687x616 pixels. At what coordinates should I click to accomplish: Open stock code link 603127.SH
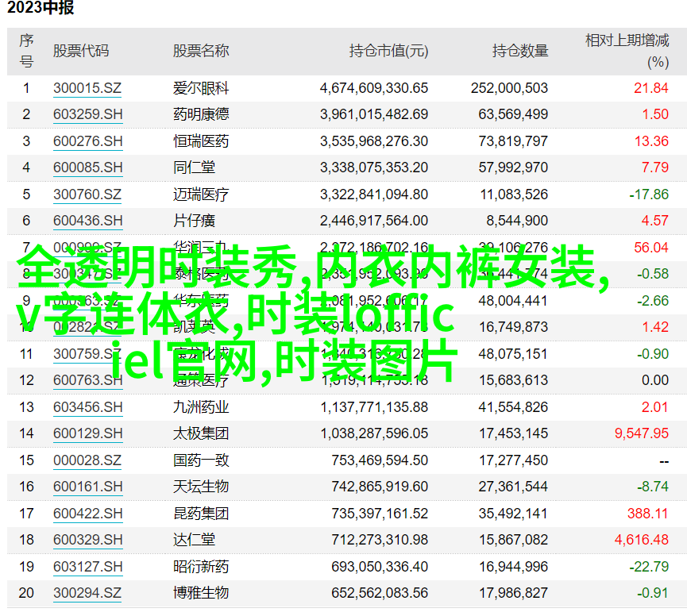(87, 567)
